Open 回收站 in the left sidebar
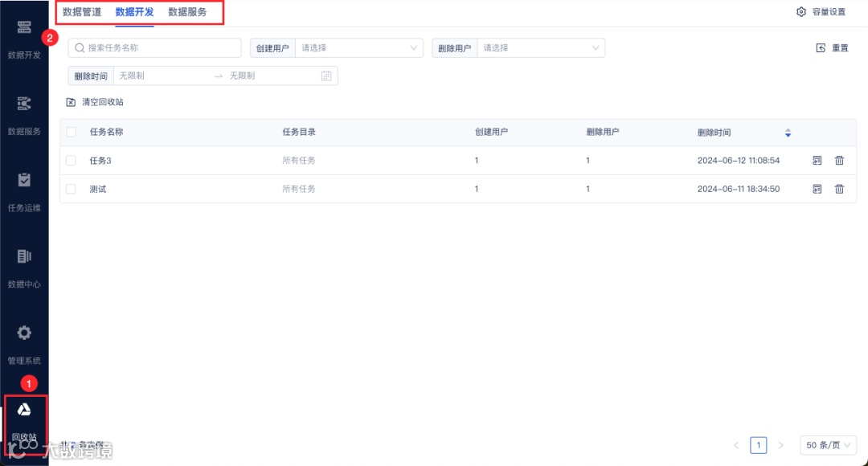Image resolution: width=868 pixels, height=466 pixels. coord(25,423)
